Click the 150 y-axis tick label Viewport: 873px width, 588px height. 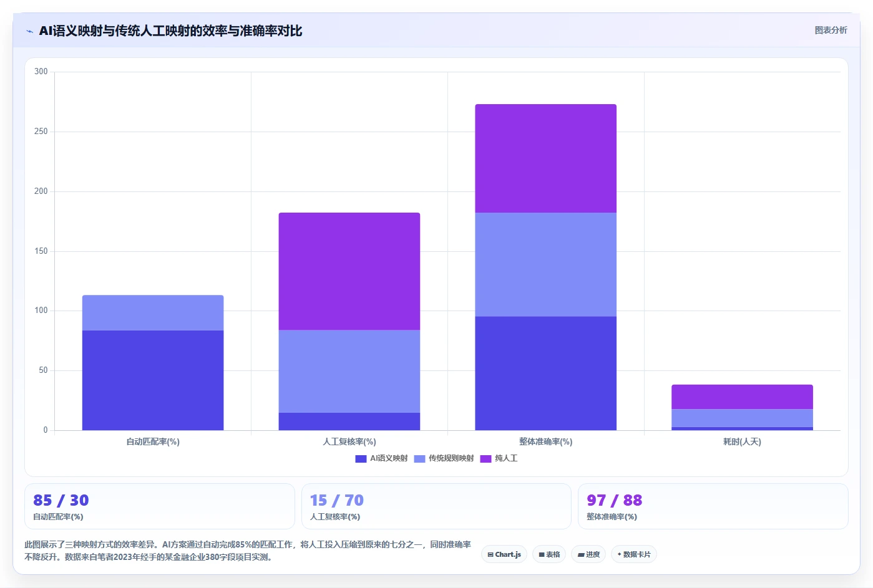(41, 251)
